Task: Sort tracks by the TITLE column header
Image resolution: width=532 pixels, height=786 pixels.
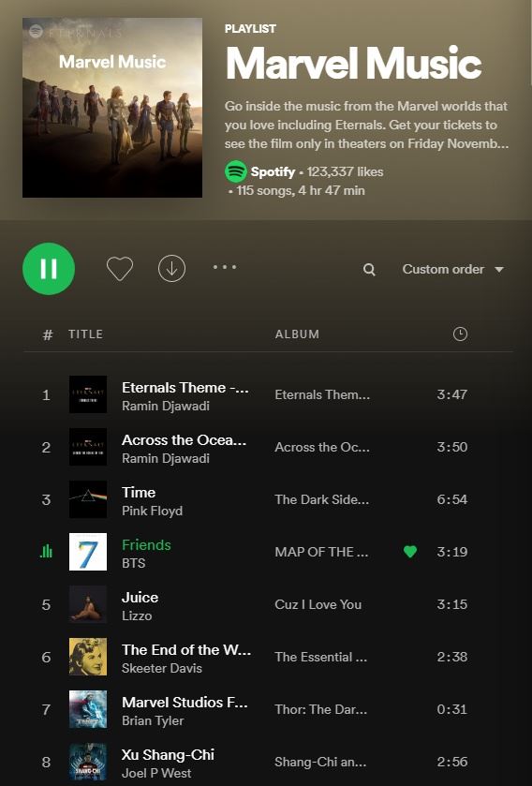Action: coord(85,334)
